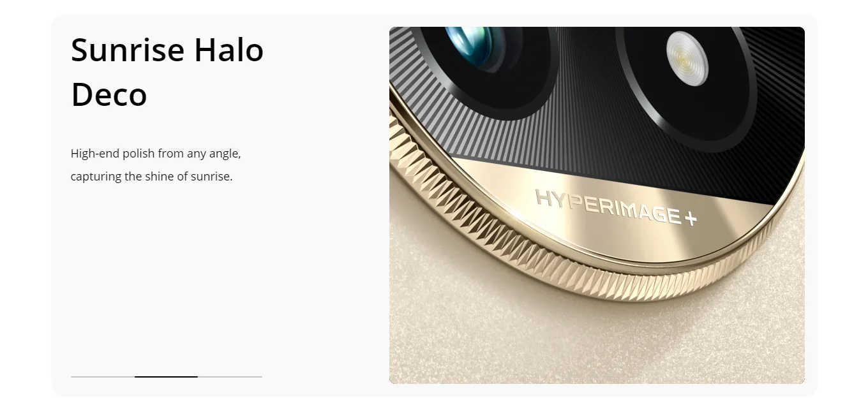Click the round LED flash
This screenshot has height=419, width=868.
(x=687, y=59)
